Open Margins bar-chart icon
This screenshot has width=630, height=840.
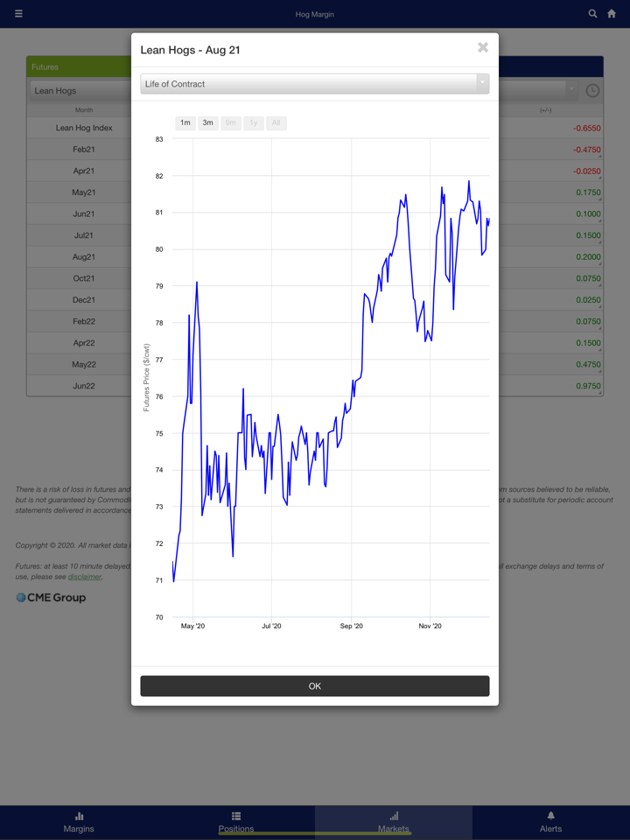click(x=79, y=815)
